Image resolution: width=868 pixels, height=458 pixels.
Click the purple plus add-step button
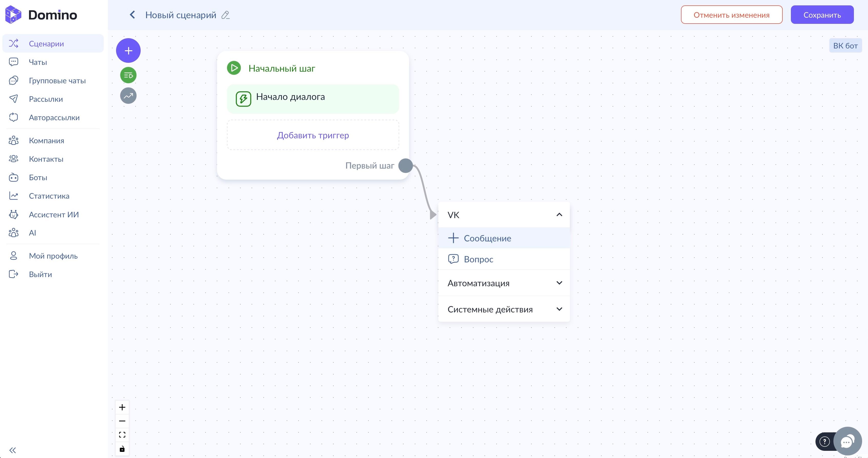pyautogui.click(x=128, y=50)
